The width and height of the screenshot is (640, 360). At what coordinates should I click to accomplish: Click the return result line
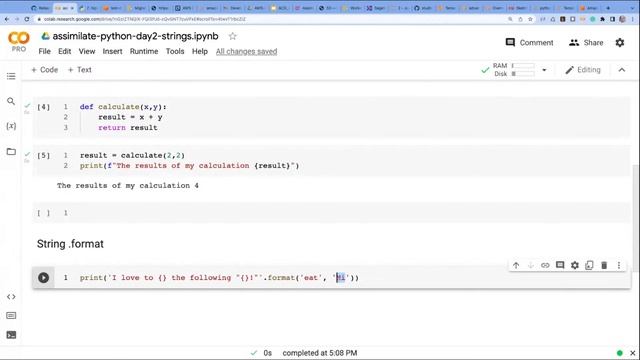(128, 128)
